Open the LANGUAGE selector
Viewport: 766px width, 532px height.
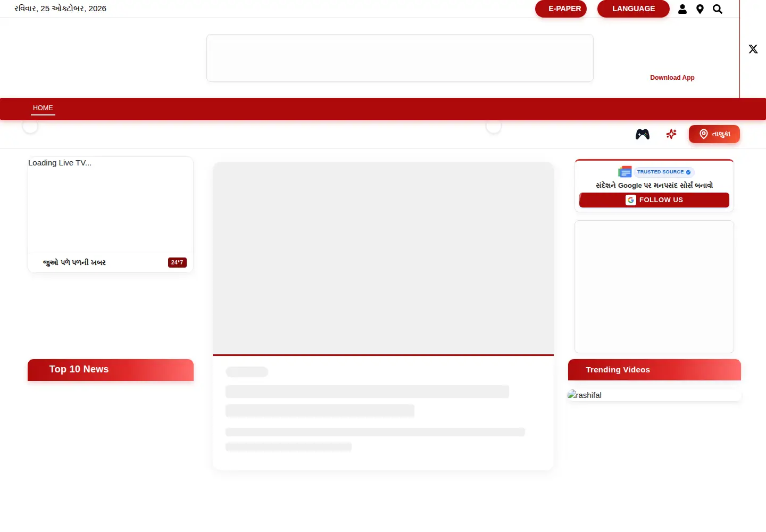(634, 9)
